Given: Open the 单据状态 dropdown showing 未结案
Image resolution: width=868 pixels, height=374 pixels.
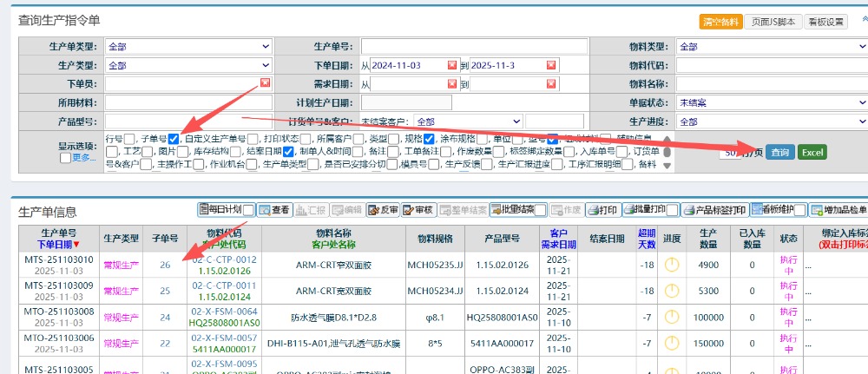Looking at the screenshot, I should point(771,102).
